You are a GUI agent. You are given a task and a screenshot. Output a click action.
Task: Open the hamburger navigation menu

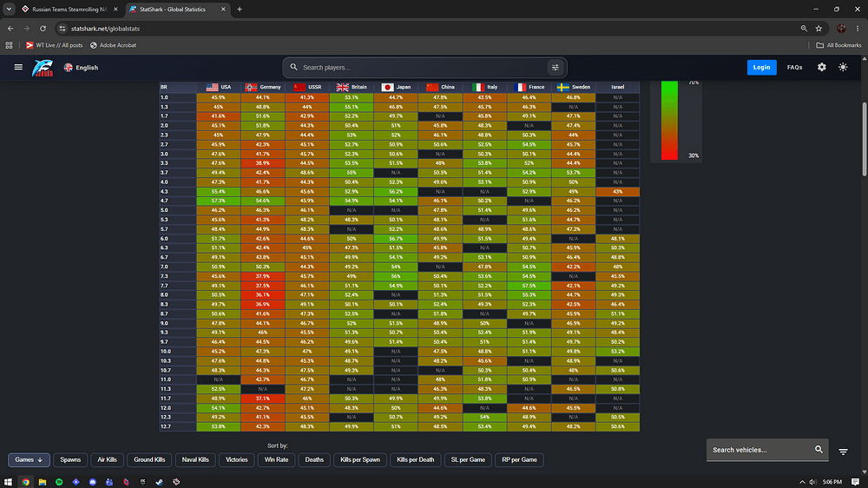18,67
